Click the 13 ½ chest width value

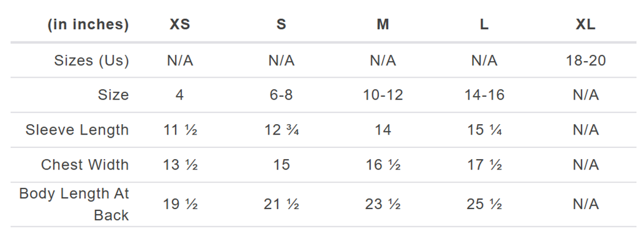179,165
